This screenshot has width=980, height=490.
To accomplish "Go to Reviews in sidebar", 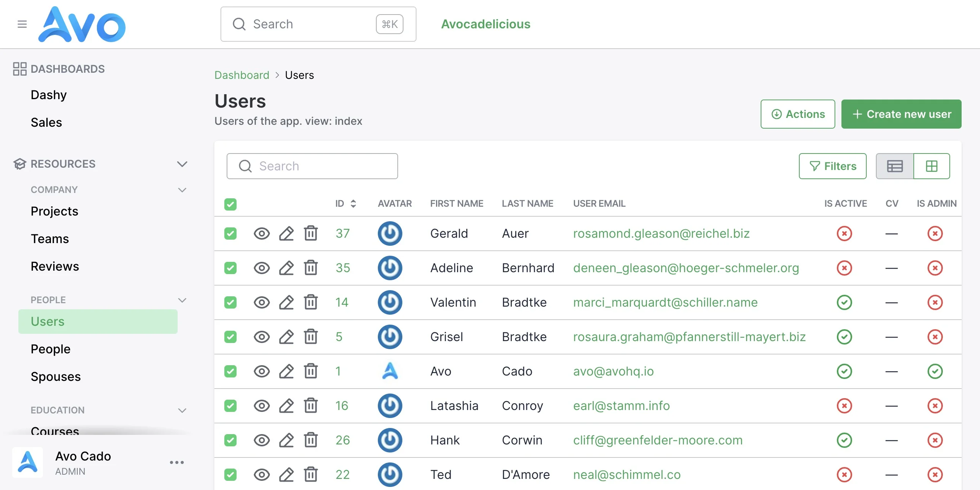I will point(55,266).
